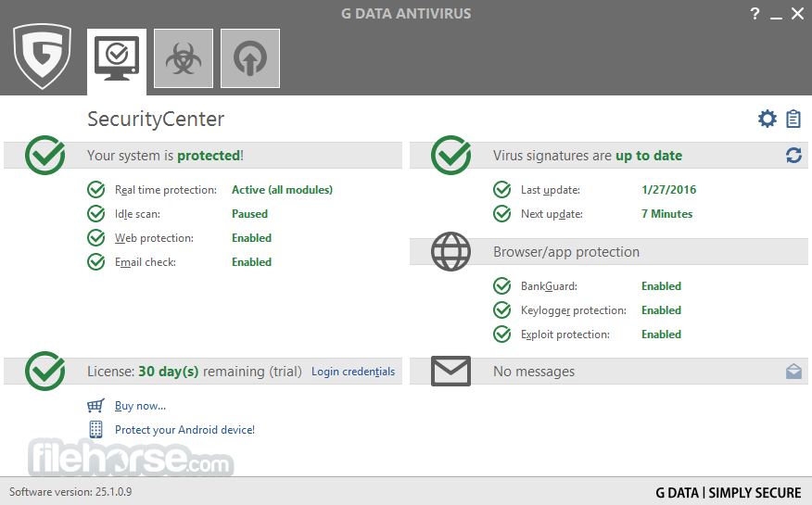
Task: Click Real time protection label
Action: pyautogui.click(x=166, y=190)
